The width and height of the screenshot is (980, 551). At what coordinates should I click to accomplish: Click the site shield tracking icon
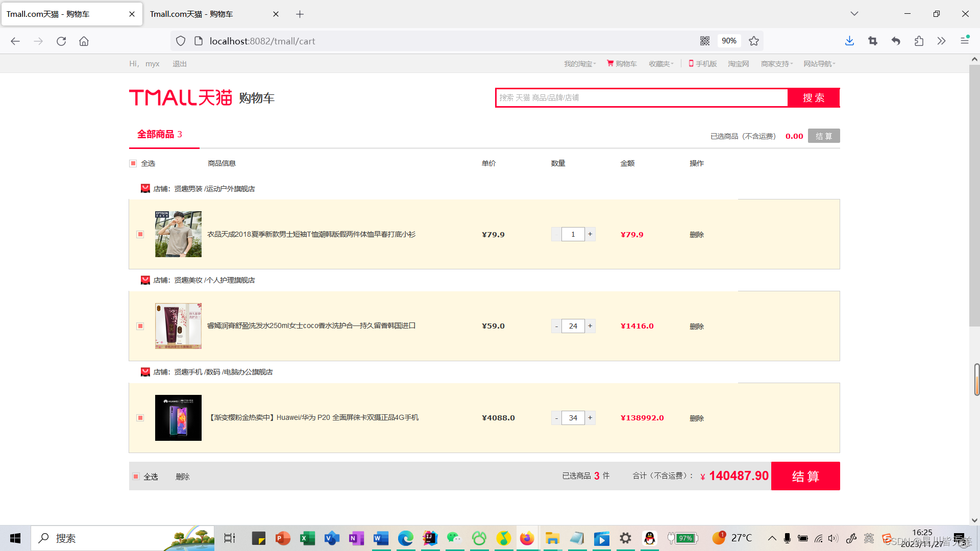coord(181,41)
